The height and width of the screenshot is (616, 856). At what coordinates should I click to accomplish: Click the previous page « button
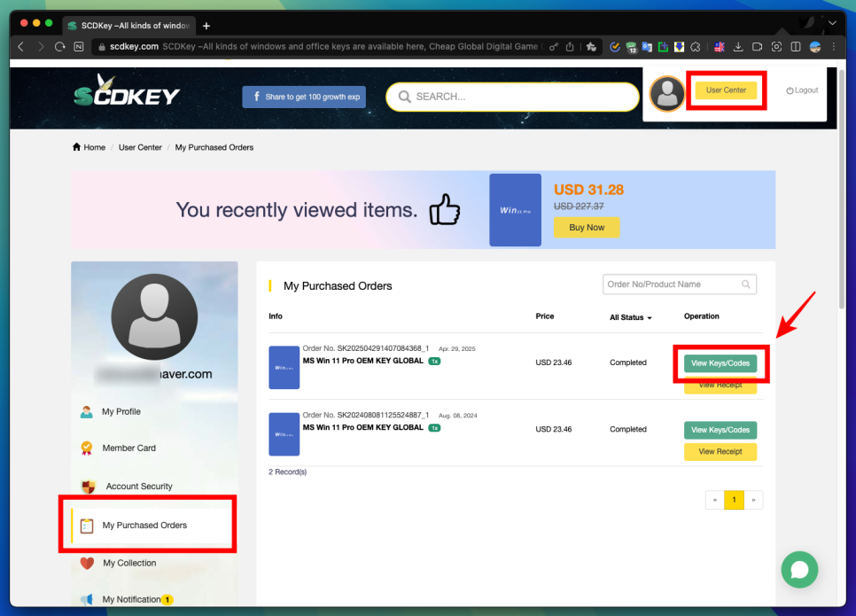coord(714,500)
